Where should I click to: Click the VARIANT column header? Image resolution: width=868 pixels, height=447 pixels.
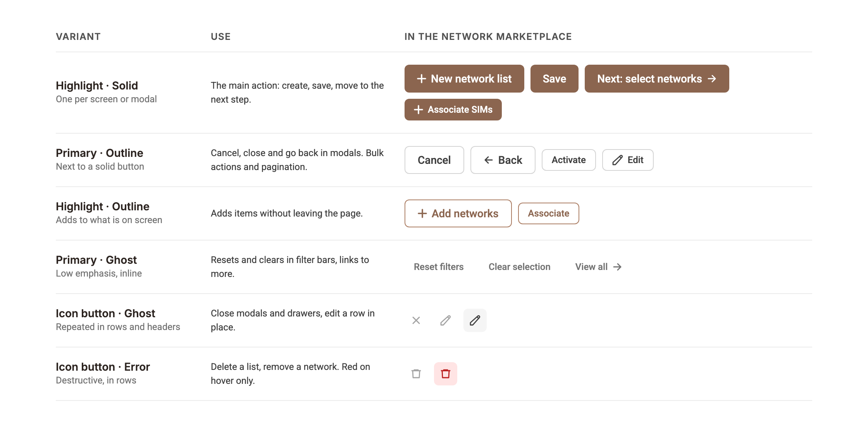[x=78, y=36]
